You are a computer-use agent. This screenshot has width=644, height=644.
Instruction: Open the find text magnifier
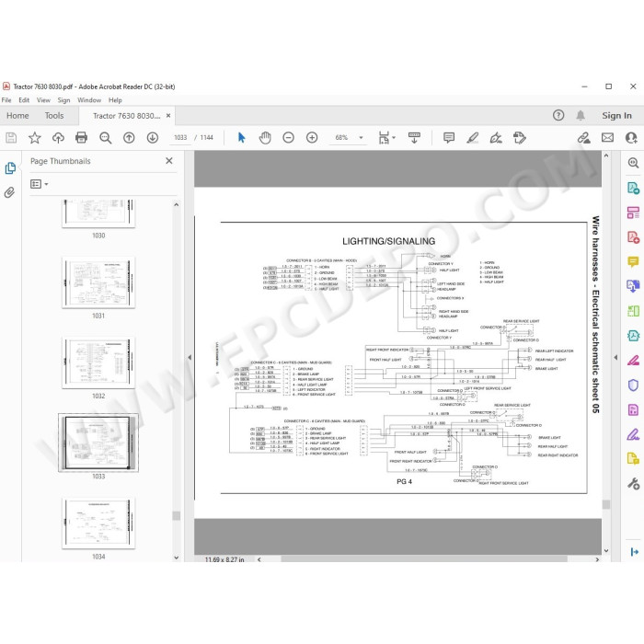105,138
